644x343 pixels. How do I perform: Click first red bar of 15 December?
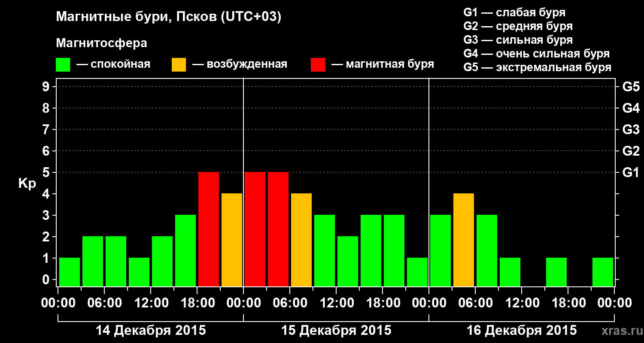[255, 229]
